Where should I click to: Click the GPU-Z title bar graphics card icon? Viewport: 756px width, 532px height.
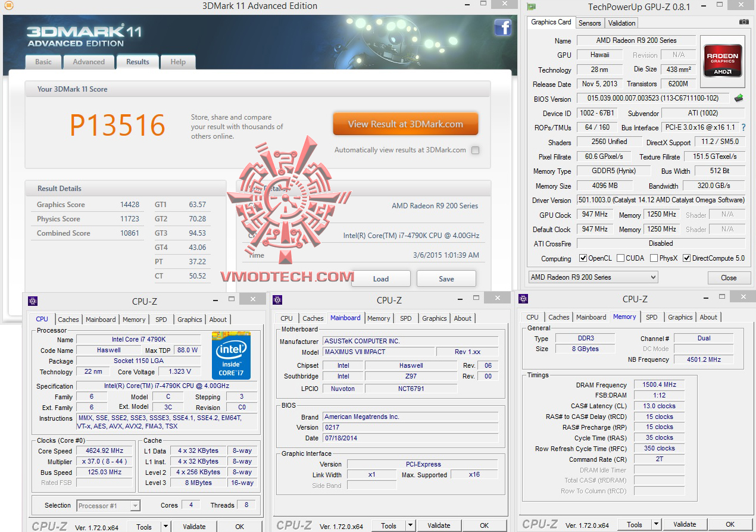coord(532,7)
